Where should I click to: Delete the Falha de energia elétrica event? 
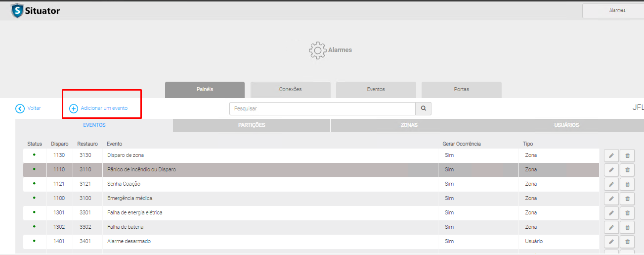(x=627, y=213)
